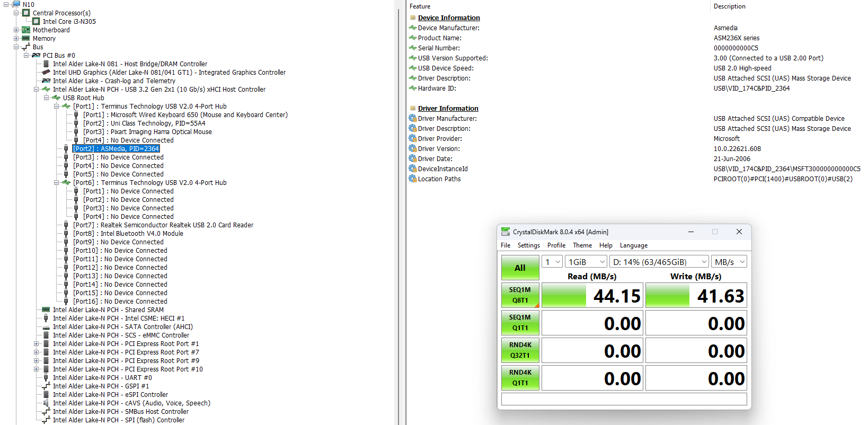Click the CrystalDiskMark status text field
The image size is (868, 425).
pyautogui.click(x=624, y=399)
